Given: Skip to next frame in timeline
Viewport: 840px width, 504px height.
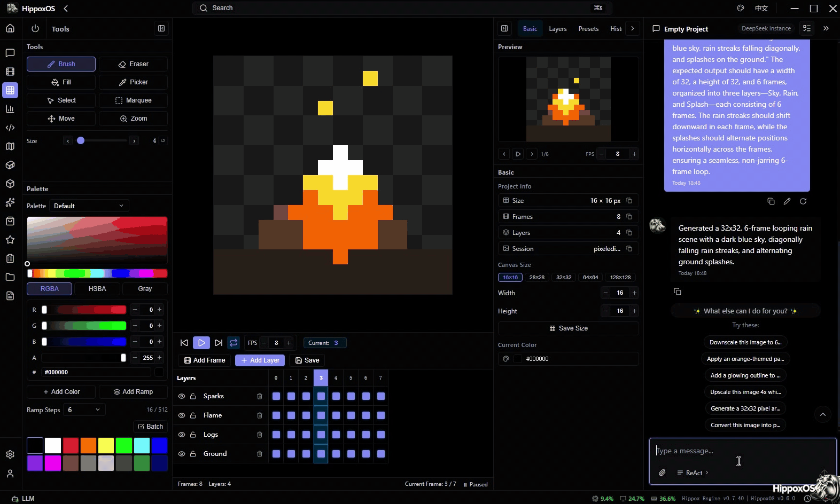Looking at the screenshot, I should [219, 343].
